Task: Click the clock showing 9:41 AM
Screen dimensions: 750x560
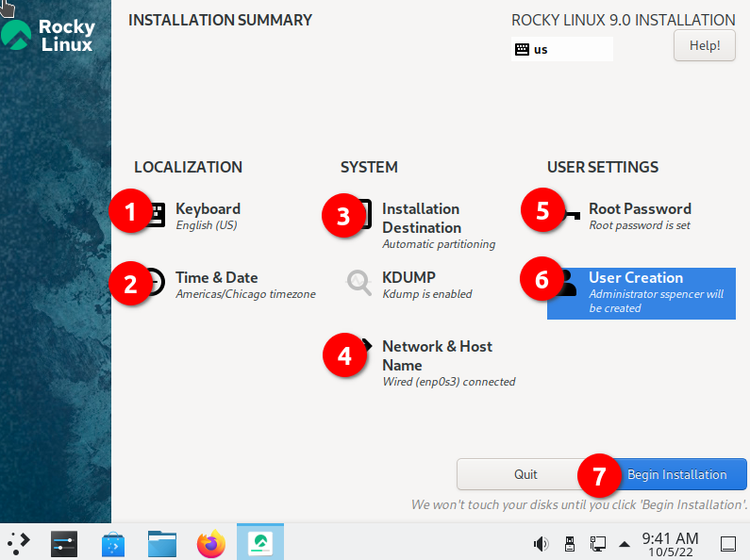Action: 670,543
